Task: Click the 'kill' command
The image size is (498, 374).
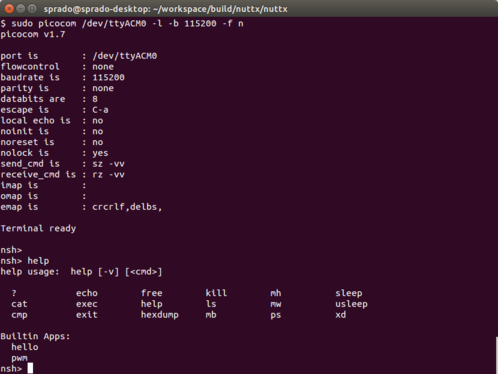Action: tap(216, 293)
